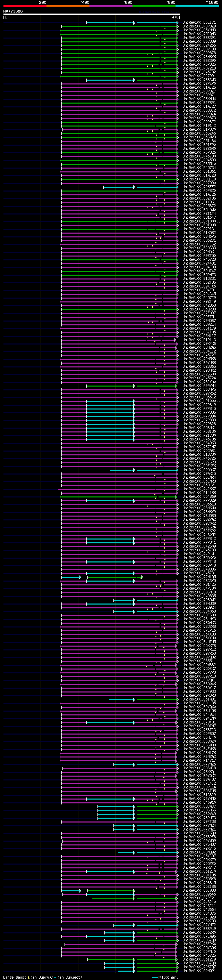Pick the UniRef100_P45735 entry
The width and height of the screenshot is (222, 980).
coord(199,440)
